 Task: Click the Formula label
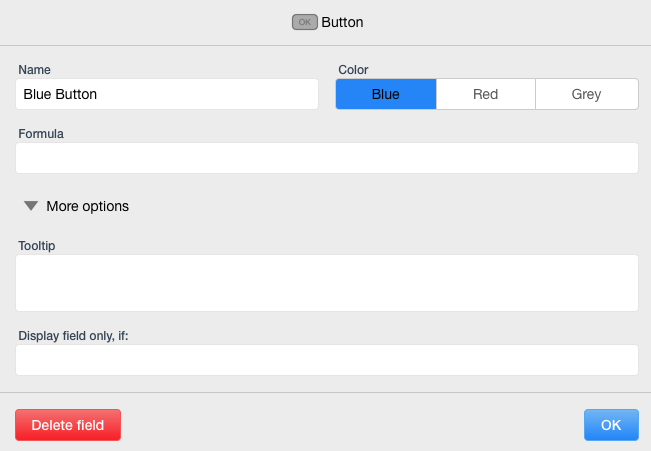tap(41, 134)
